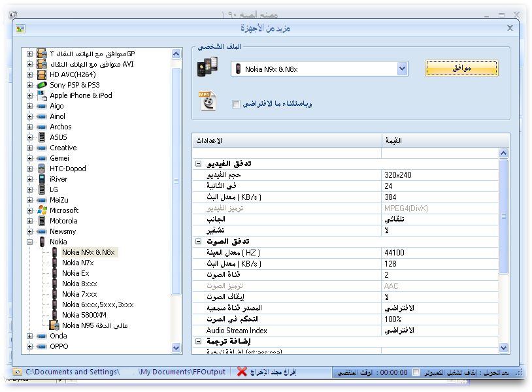The image size is (532, 392).
Task: Click the قناة الصوت row label
Action: pos(224,274)
